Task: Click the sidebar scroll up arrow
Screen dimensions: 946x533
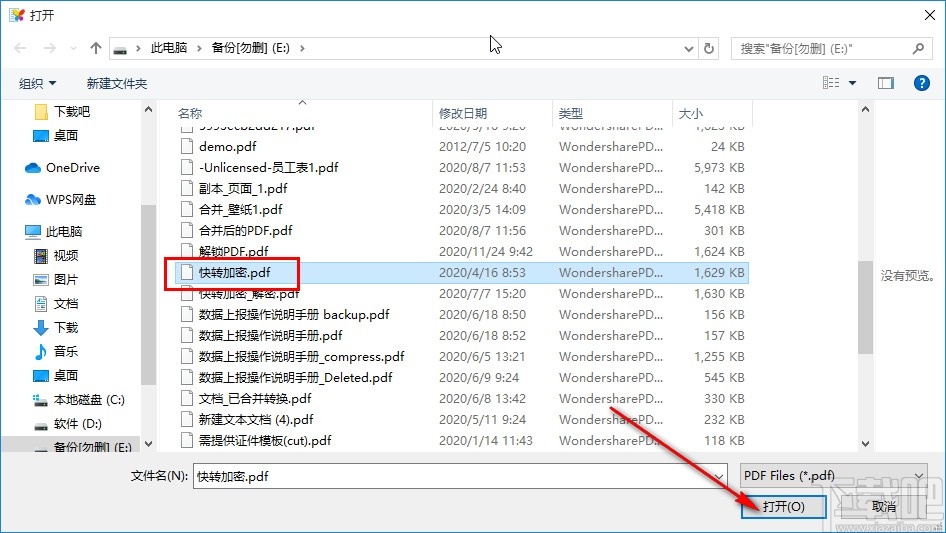Action: [148, 109]
